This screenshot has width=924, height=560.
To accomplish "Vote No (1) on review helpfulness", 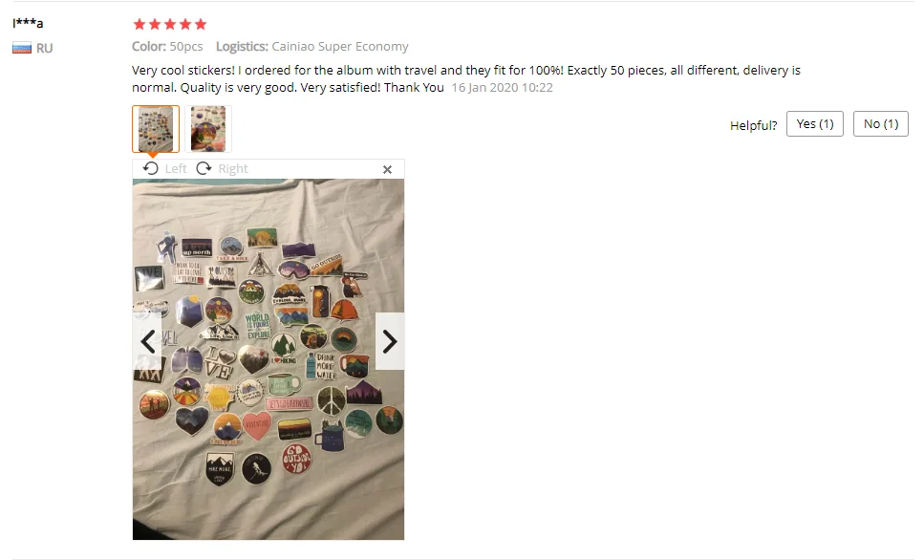I will point(881,124).
